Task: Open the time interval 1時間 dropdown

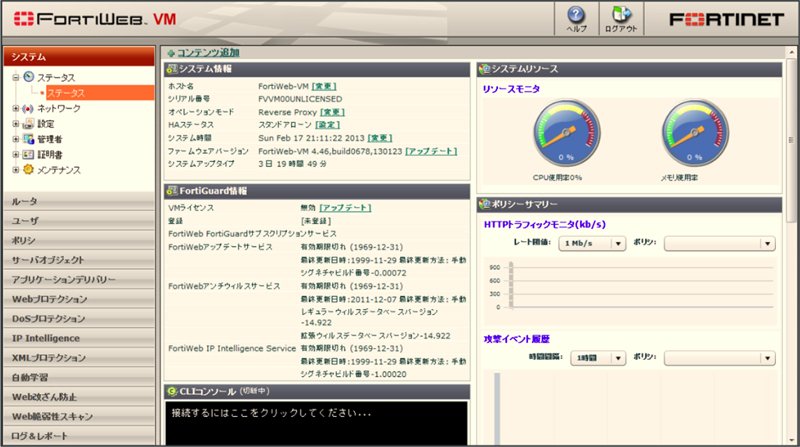Action: pos(598,358)
